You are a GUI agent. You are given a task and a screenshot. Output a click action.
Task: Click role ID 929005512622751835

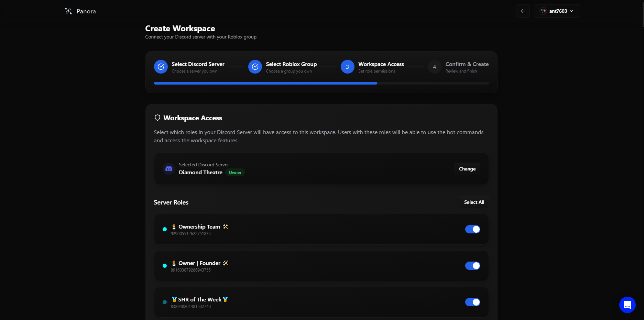click(x=190, y=234)
